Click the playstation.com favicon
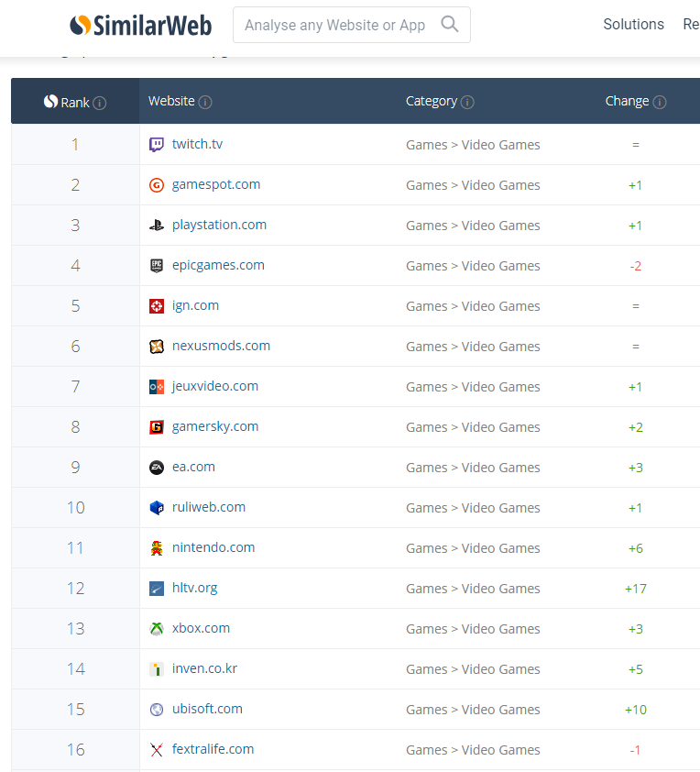This screenshot has height=772, width=700. [x=157, y=226]
